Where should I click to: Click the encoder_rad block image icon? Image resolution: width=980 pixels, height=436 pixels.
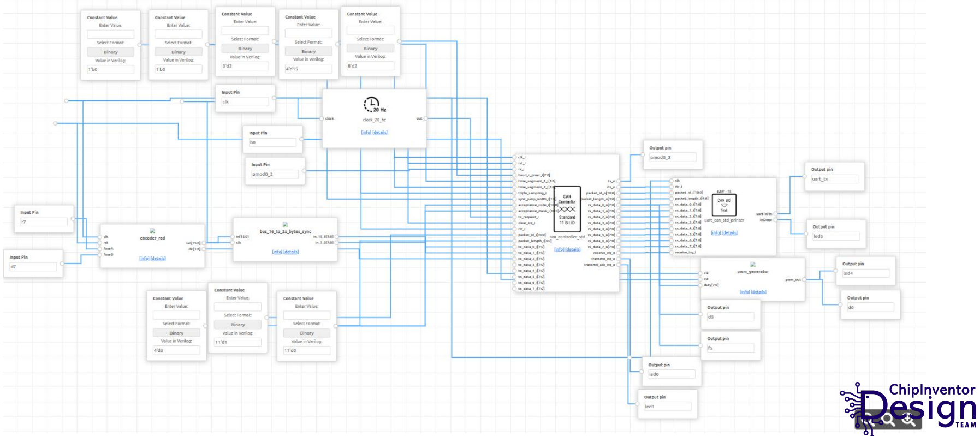[x=152, y=231]
